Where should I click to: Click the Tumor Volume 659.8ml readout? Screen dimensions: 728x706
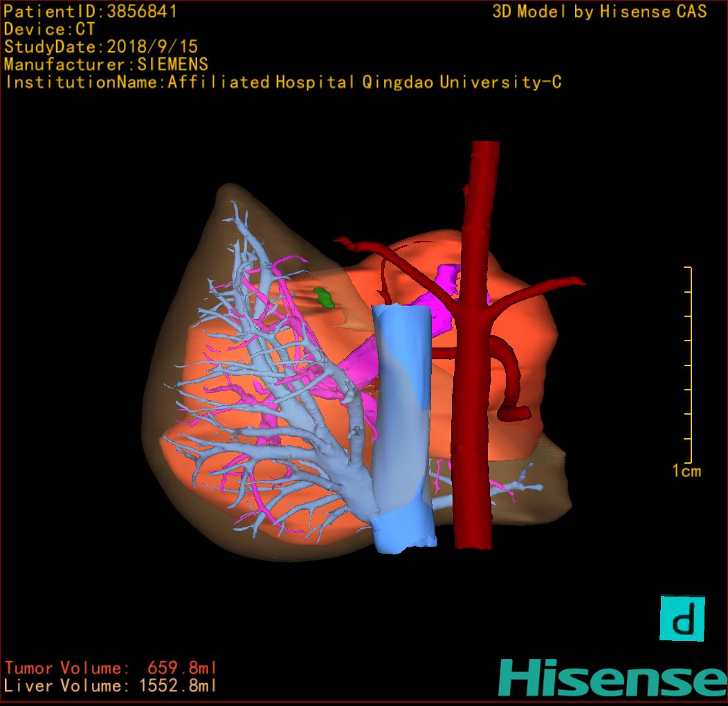pos(111,668)
